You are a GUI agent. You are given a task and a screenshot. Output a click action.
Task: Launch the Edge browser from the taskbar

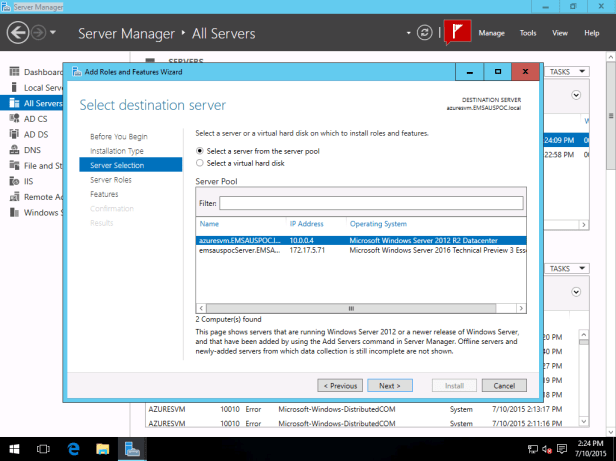coord(75,449)
